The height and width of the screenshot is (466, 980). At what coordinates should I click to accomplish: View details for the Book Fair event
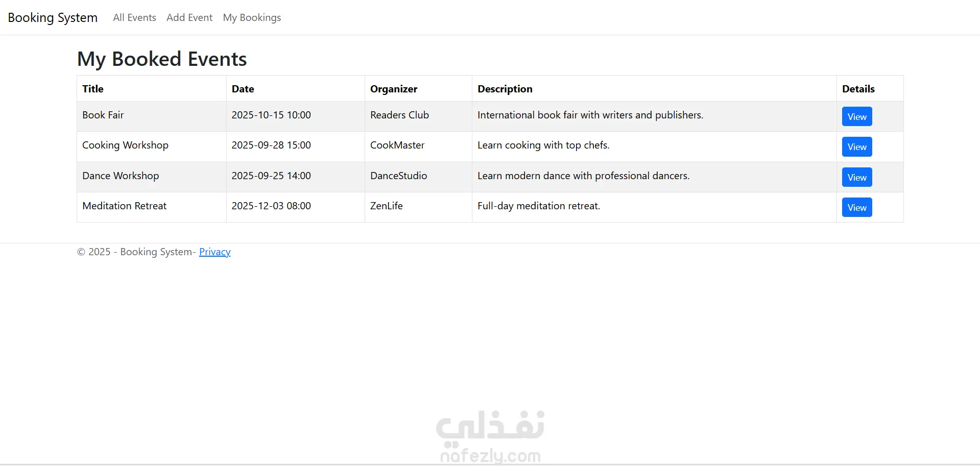click(x=856, y=116)
